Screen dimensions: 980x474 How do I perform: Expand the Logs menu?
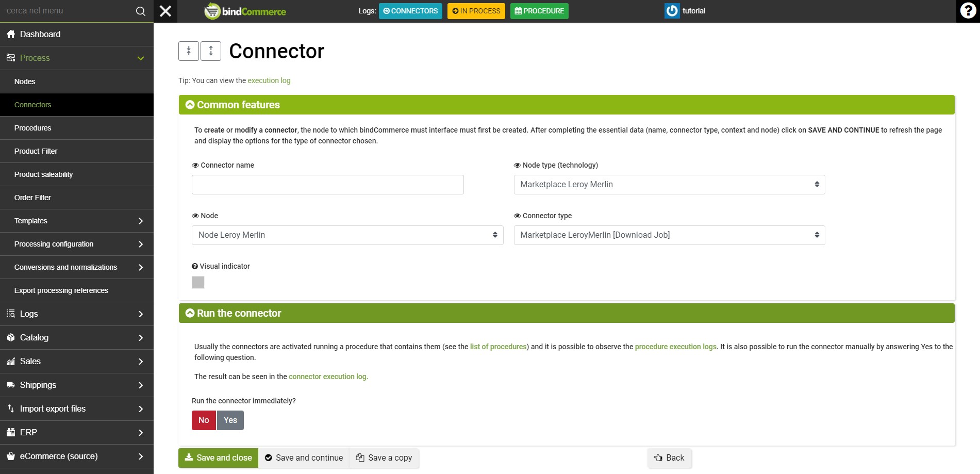[x=141, y=314]
